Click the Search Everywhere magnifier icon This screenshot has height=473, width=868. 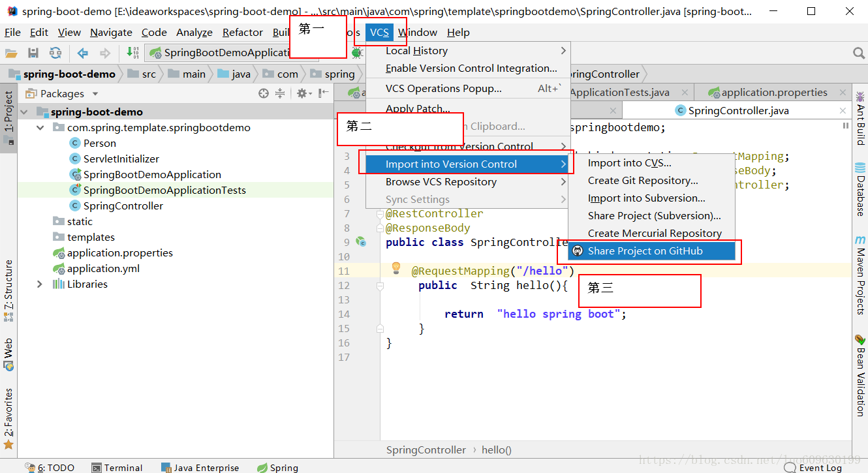(x=859, y=53)
